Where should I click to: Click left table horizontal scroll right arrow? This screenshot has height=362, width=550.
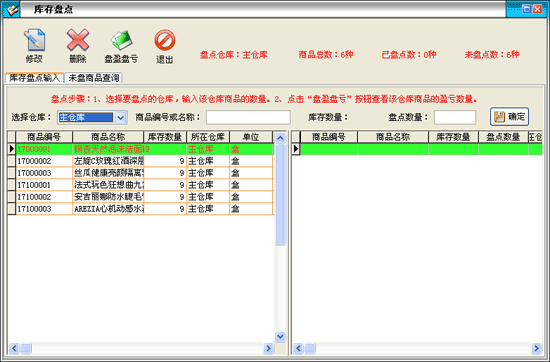coord(268,348)
